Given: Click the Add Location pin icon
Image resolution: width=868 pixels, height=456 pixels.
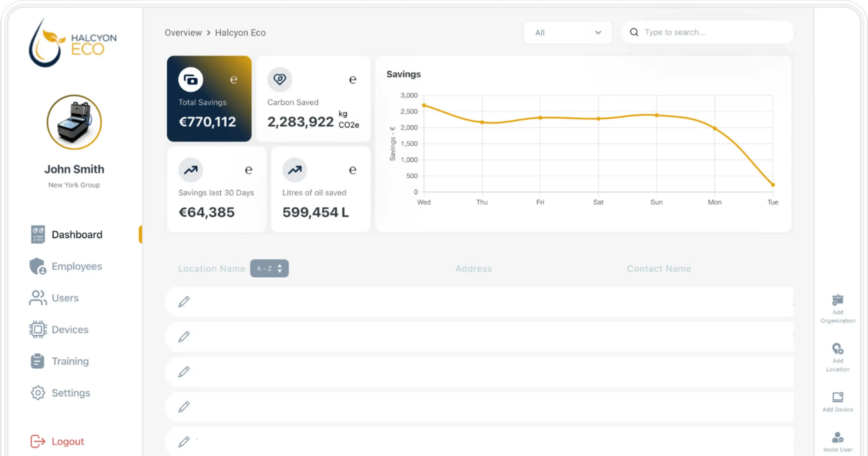Looking at the screenshot, I should coord(837,349).
